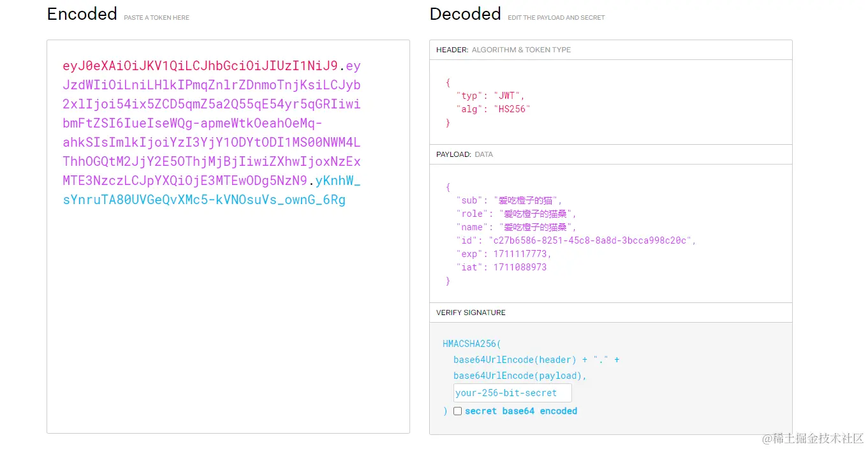Click the HEADER: ALGORITHM & TOKEN TYPE label
Image resolution: width=868 pixels, height=449 pixels.
503,50
